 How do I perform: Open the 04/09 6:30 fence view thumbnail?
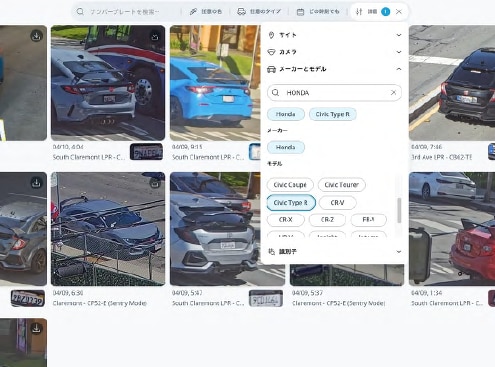[x=108, y=229]
